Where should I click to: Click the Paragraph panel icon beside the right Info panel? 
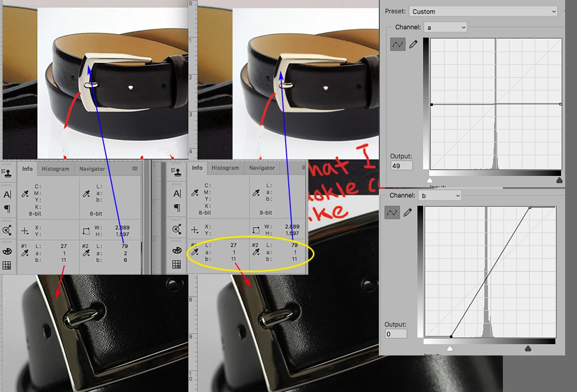177,208
